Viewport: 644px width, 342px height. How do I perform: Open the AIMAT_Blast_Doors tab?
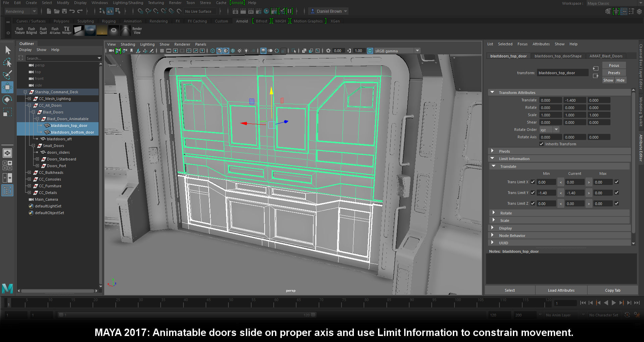pyautogui.click(x=606, y=56)
